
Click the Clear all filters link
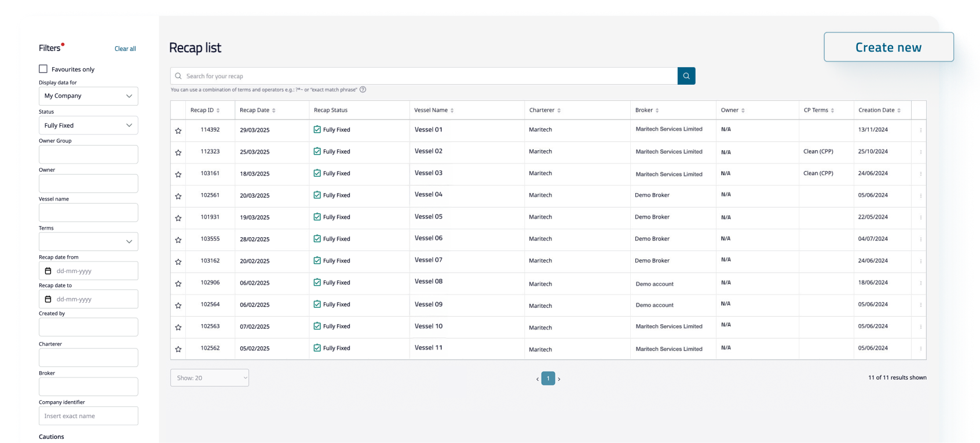point(125,49)
